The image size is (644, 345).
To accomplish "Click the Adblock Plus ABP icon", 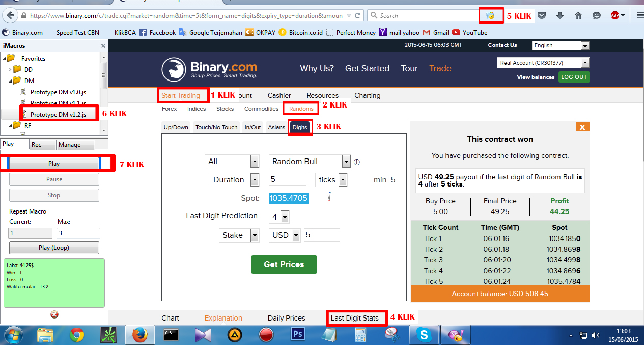I will pyautogui.click(x=615, y=15).
